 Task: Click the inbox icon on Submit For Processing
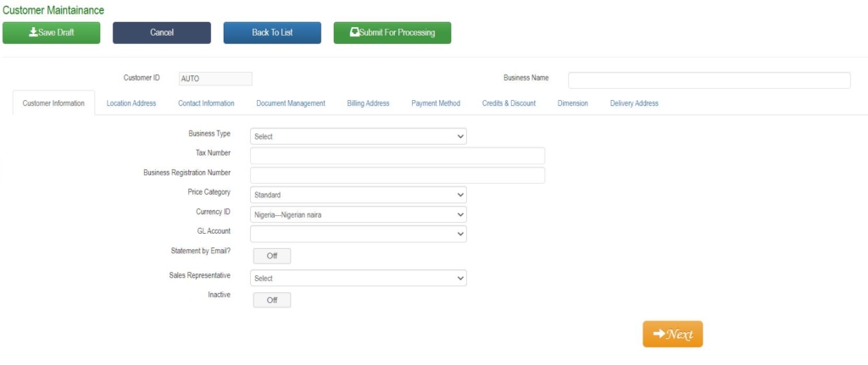click(x=354, y=33)
